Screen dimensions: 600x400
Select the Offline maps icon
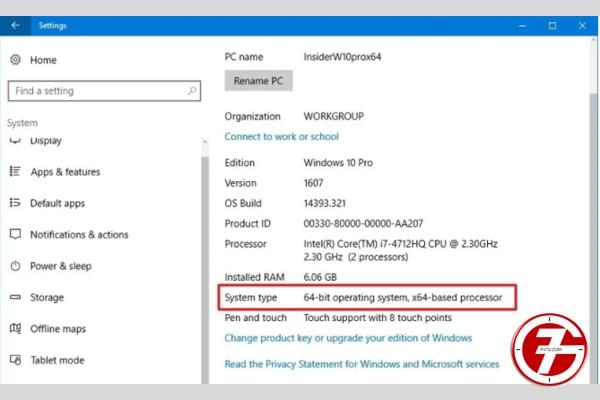click(16, 329)
